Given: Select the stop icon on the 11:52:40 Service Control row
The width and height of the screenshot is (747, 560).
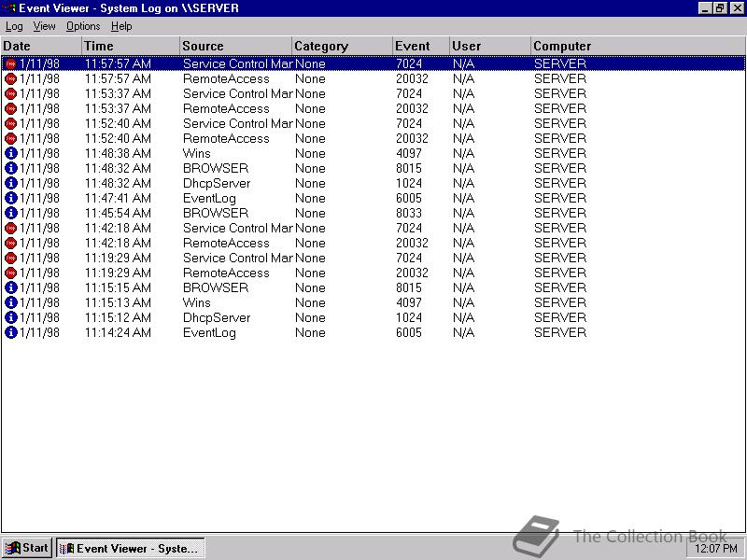Looking at the screenshot, I should [x=10, y=123].
